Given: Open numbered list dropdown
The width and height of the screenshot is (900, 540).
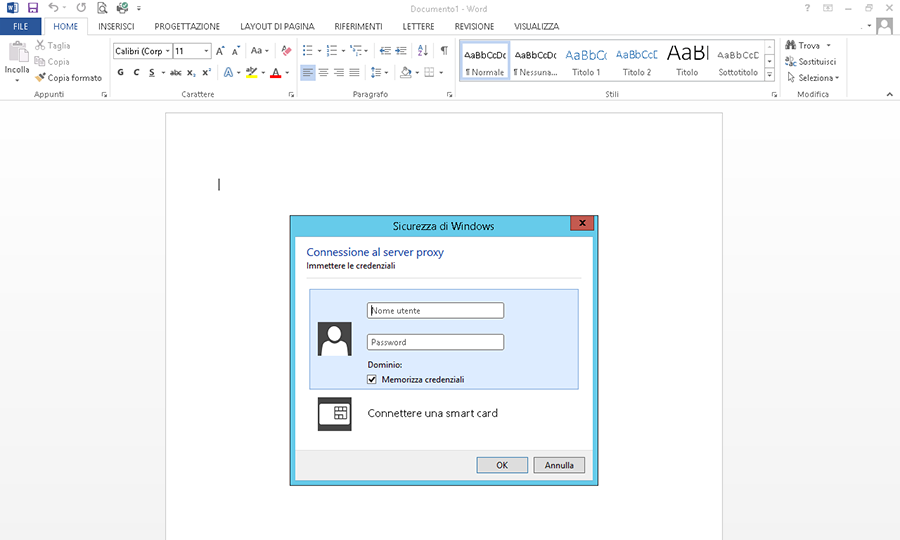Looking at the screenshot, I should [x=343, y=51].
